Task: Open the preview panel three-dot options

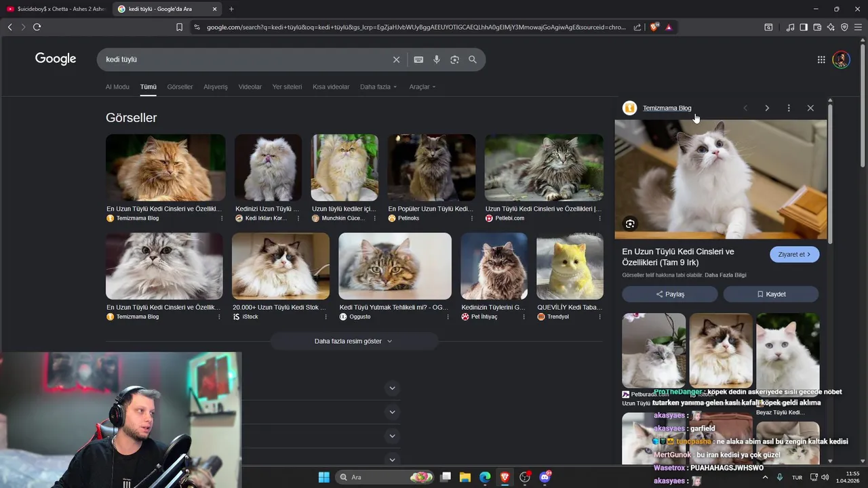Action: point(789,108)
